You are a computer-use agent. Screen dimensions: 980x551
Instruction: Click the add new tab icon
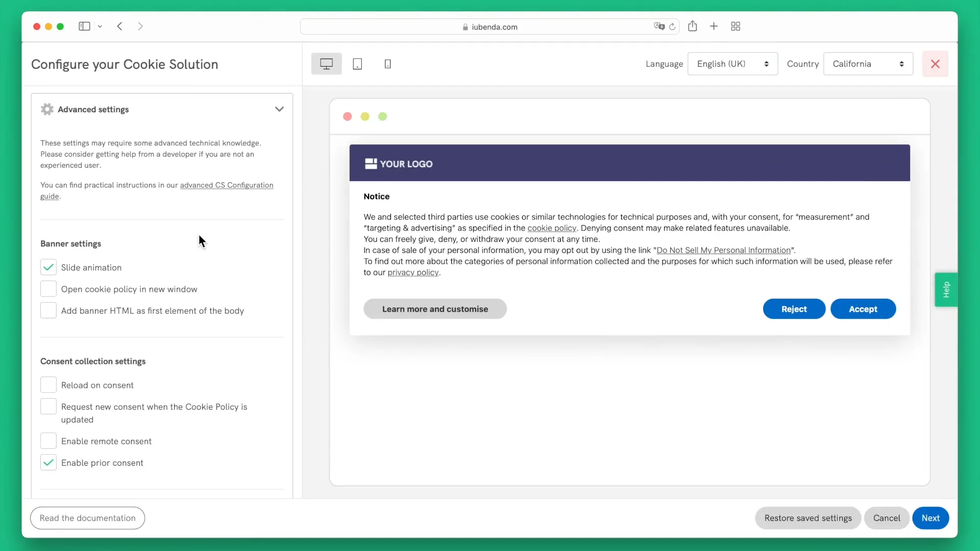click(714, 26)
